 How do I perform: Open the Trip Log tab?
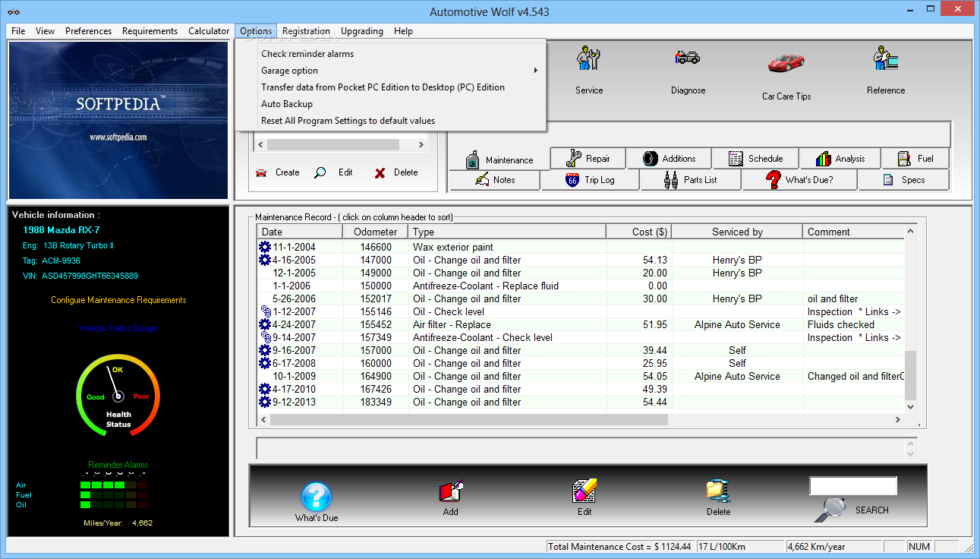590,180
